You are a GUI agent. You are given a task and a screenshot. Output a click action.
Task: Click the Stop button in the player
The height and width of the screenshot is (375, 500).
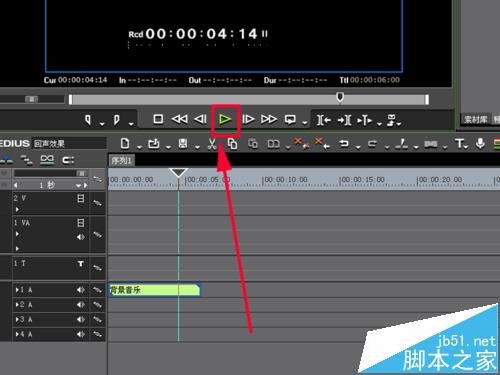(158, 119)
